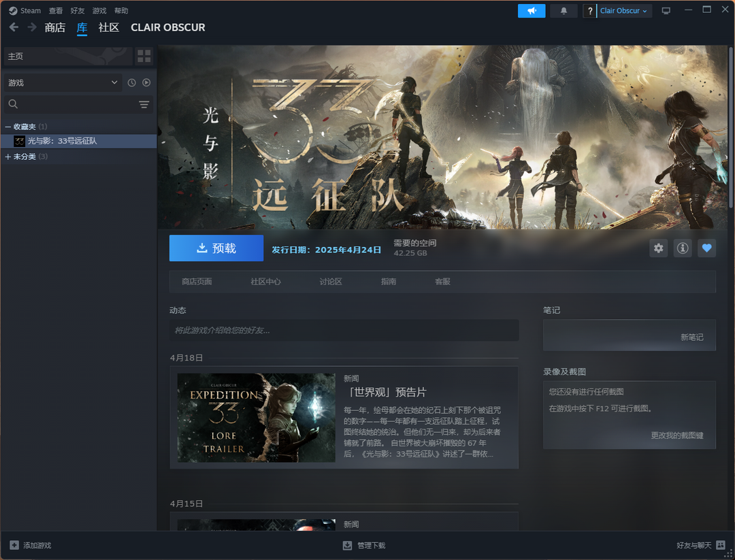
Task: Click the announcements megaphone icon
Action: click(x=532, y=11)
